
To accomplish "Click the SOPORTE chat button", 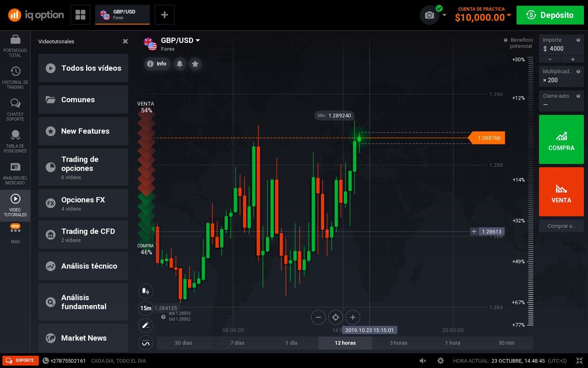I will [x=20, y=361].
